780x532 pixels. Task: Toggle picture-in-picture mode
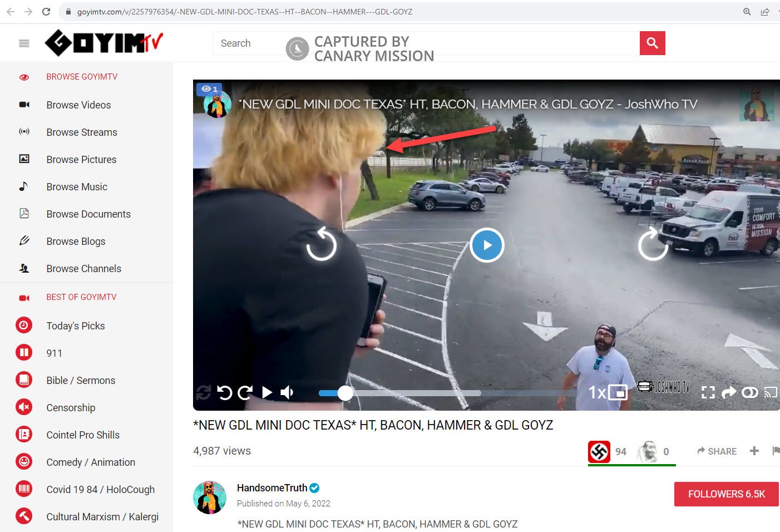pos(618,393)
